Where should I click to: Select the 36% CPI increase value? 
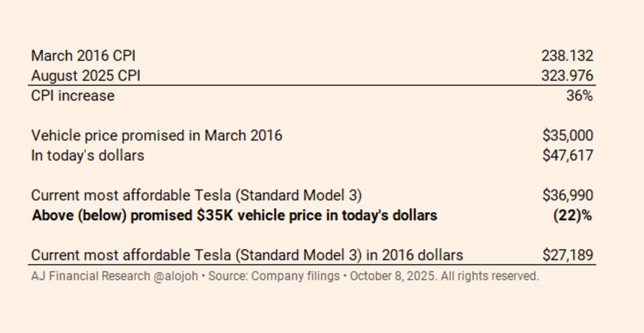(580, 96)
